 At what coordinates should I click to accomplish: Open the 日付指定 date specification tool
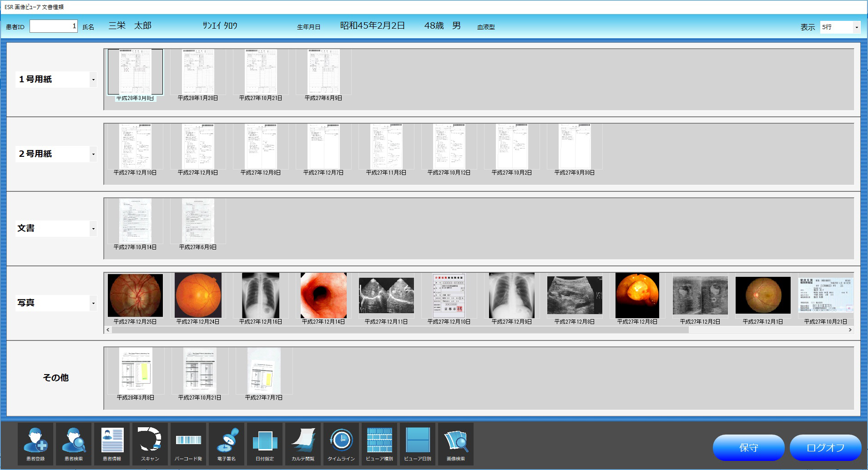pyautogui.click(x=265, y=444)
